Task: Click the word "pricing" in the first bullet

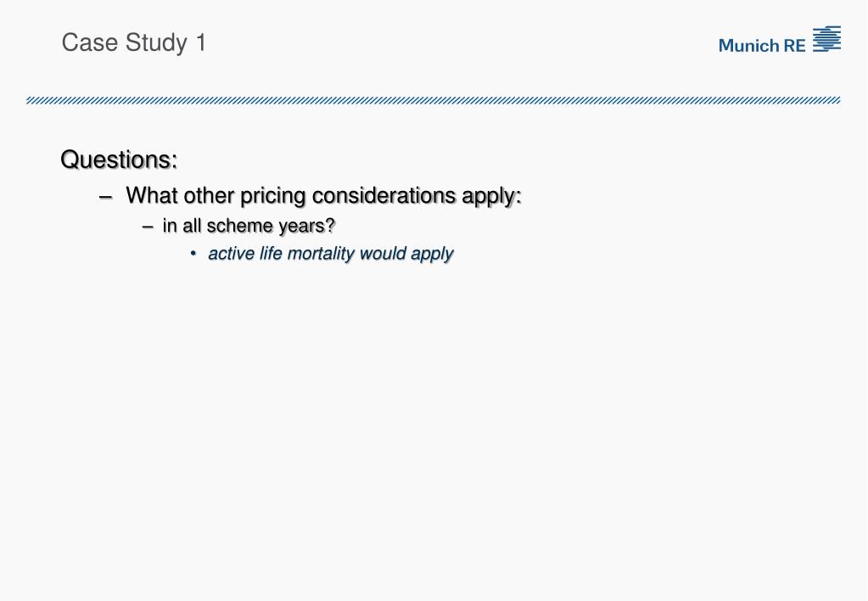Action: pos(272,196)
